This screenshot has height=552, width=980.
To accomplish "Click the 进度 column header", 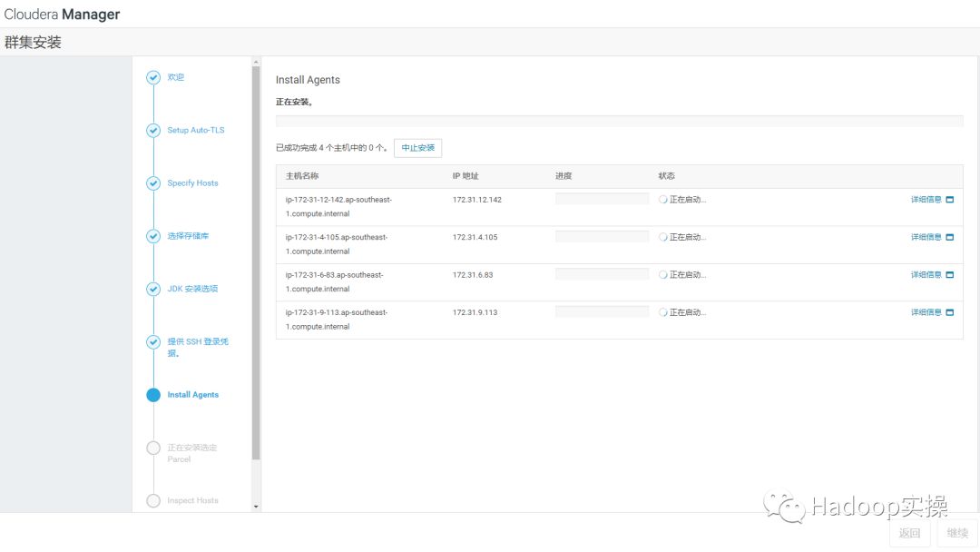I will [x=563, y=175].
